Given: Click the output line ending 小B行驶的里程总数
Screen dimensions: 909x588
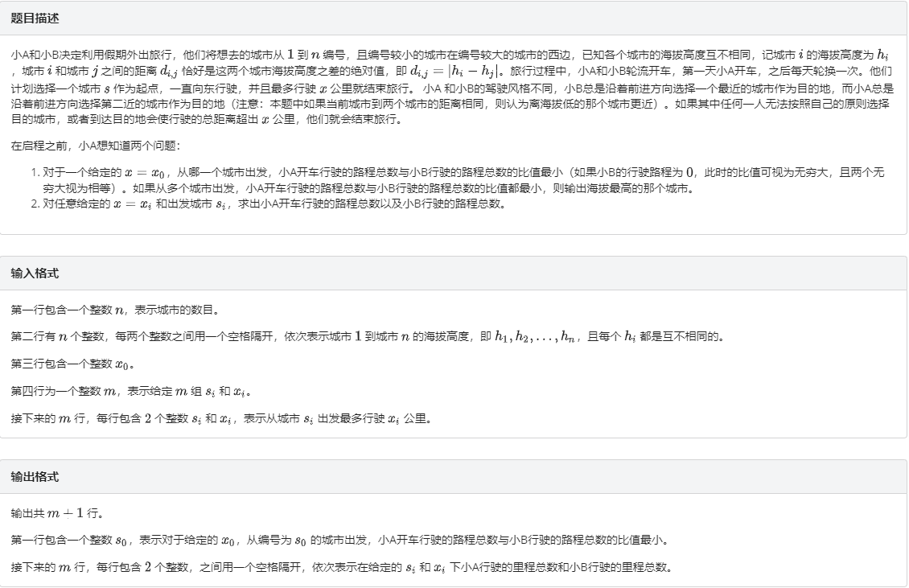Looking at the screenshot, I should (x=342, y=567).
